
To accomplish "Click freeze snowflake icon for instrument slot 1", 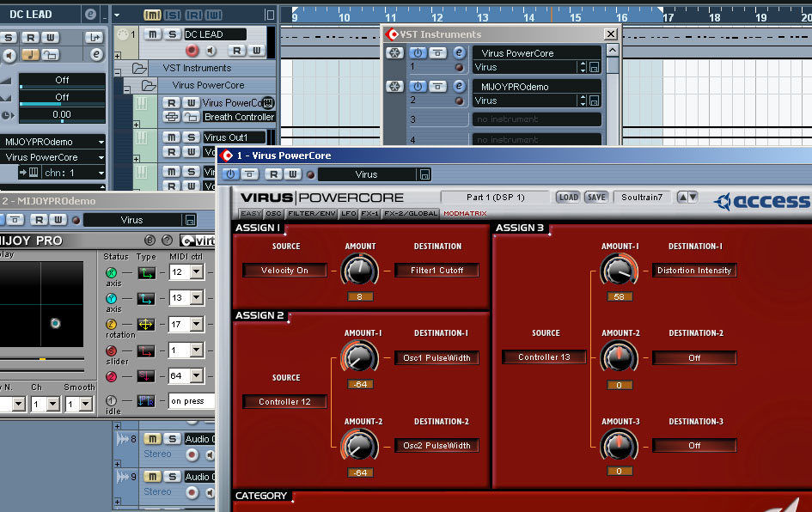I will (394, 52).
